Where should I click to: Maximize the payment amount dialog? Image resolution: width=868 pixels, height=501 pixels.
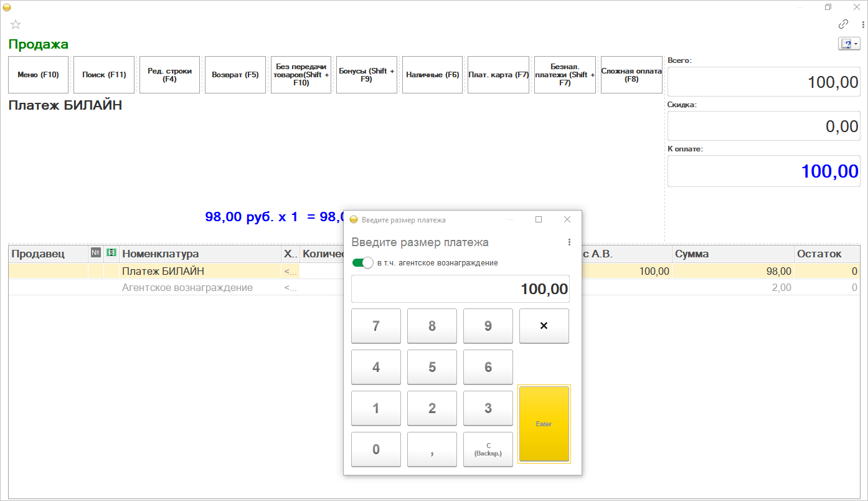[539, 219]
